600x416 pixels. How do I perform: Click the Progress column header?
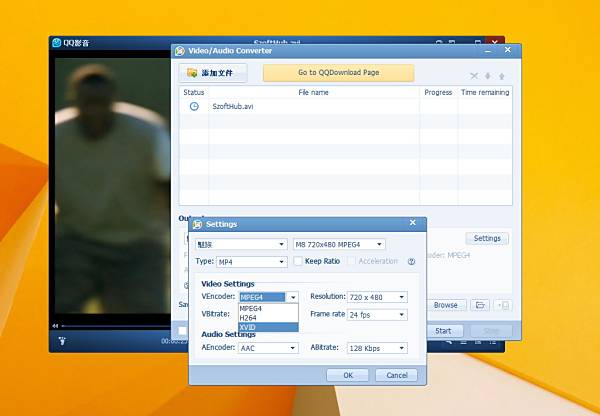click(438, 92)
